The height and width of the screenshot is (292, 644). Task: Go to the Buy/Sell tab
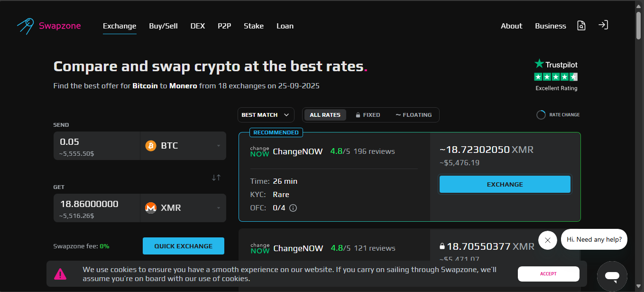click(x=163, y=26)
